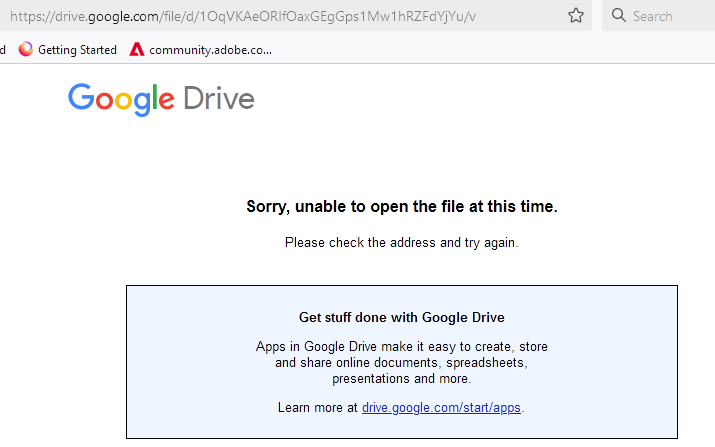Click into the Search box

point(659,16)
